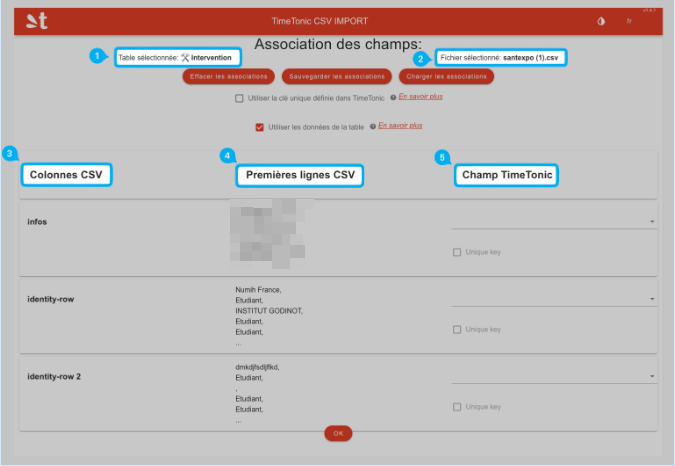Image resolution: width=675 pixels, height=466 pixels.
Task: Click Sauvegarder les associations button
Action: (x=337, y=77)
